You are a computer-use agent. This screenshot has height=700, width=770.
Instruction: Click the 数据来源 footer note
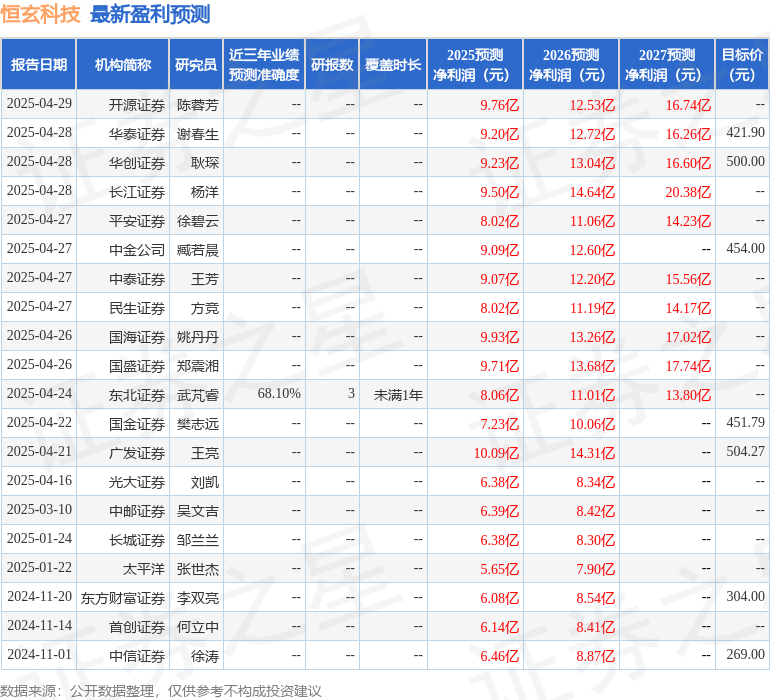[161, 691]
